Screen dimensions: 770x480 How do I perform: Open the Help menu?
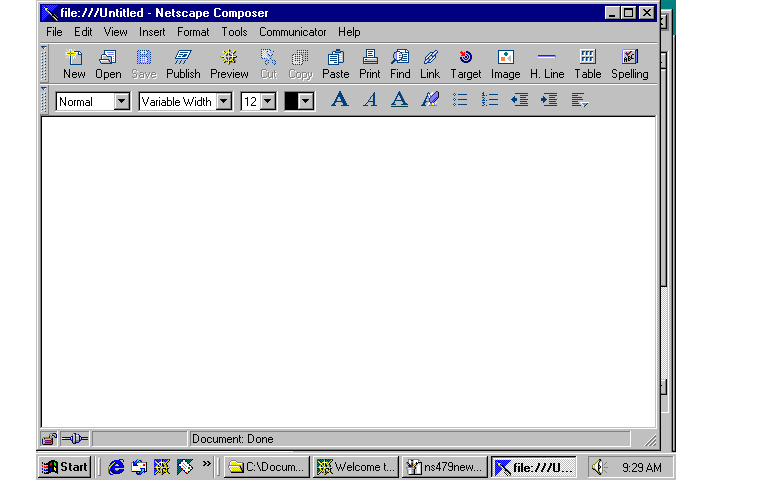(349, 32)
